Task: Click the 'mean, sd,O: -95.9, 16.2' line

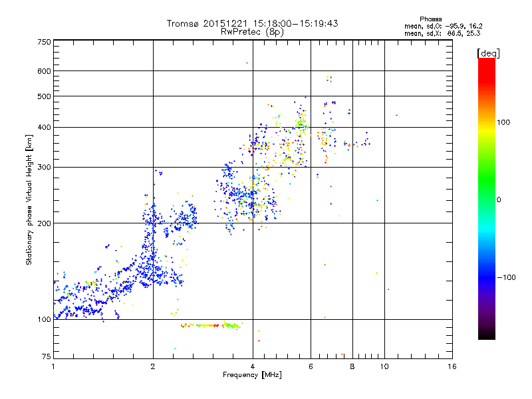Action: pos(443,26)
